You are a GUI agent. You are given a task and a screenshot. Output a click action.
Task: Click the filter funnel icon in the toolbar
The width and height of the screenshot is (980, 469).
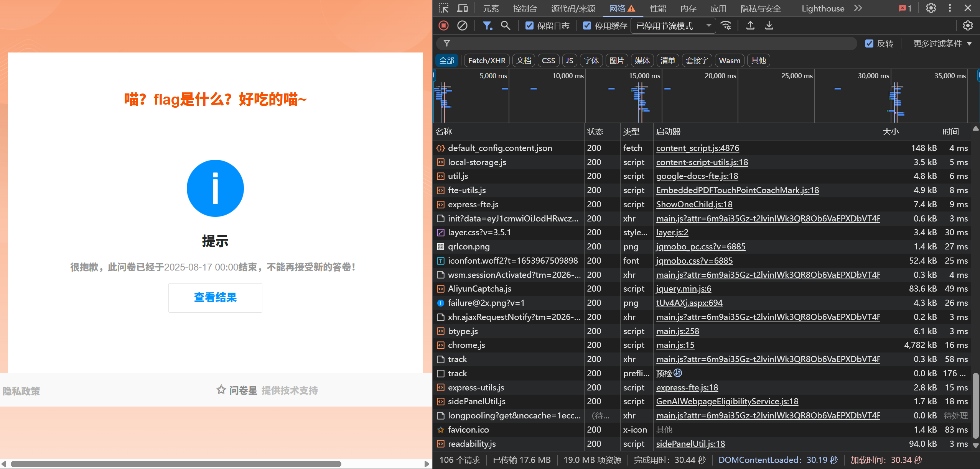point(487,26)
